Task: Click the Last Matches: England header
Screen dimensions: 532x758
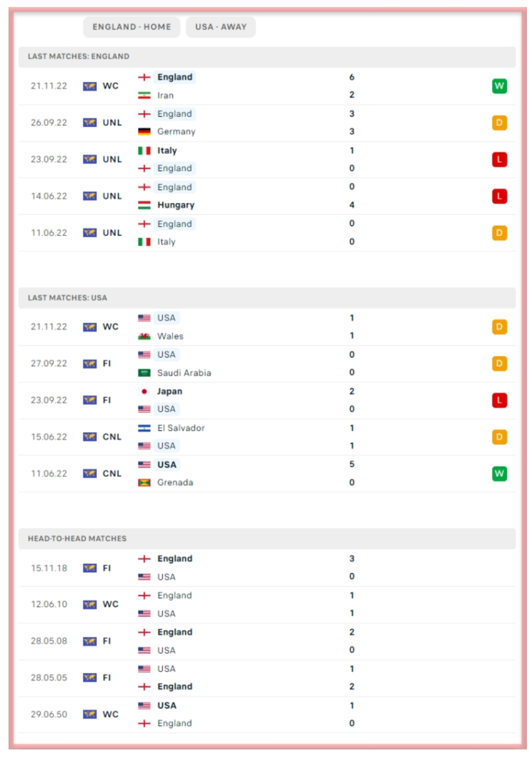Action: click(78, 57)
